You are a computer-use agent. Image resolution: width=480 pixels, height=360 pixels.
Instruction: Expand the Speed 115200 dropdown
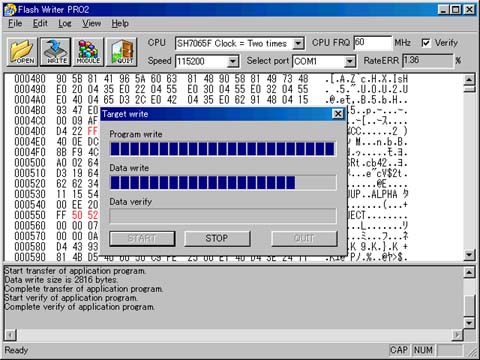coord(233,61)
